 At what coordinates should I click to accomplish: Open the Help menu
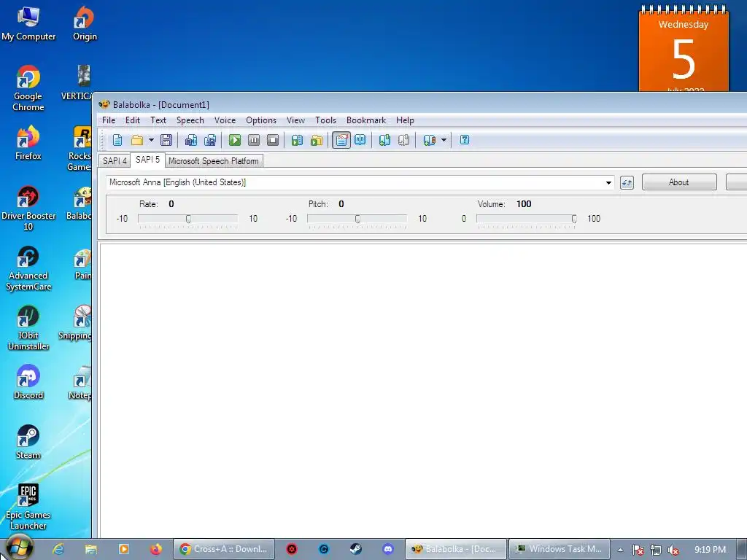pos(405,120)
